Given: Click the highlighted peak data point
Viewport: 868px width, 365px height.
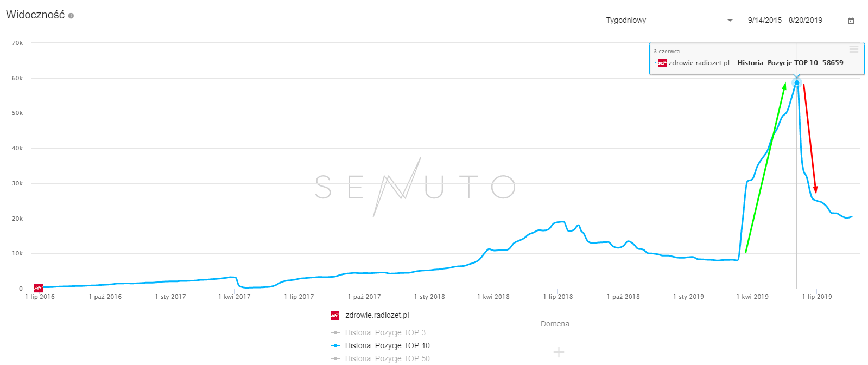Looking at the screenshot, I should [x=797, y=82].
